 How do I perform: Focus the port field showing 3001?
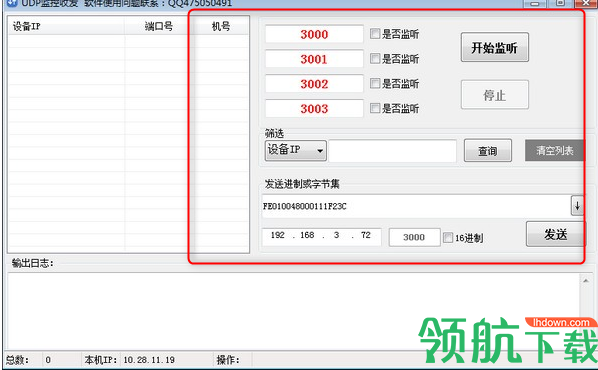click(x=314, y=59)
